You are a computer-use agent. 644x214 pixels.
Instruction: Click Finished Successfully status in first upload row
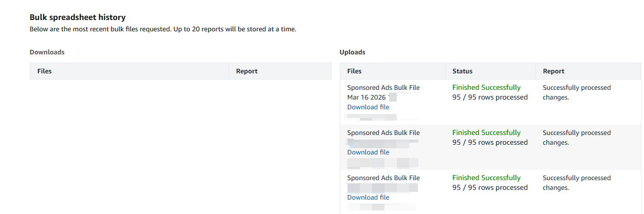(486, 88)
